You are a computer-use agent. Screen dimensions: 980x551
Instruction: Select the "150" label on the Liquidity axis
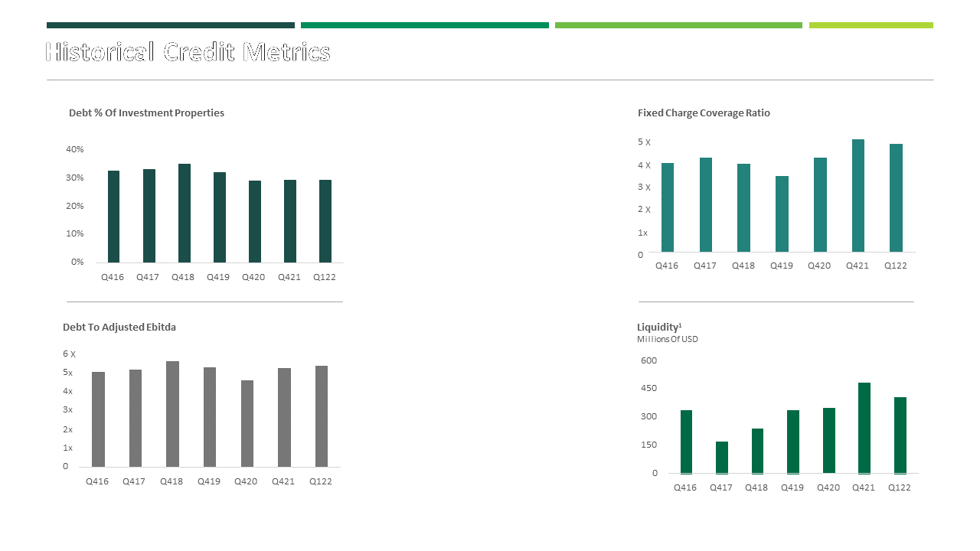[x=649, y=445]
